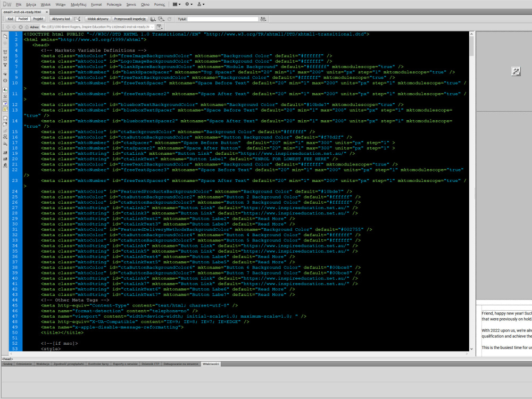Open the Okno menu
532x399 pixels.
click(x=145, y=4)
